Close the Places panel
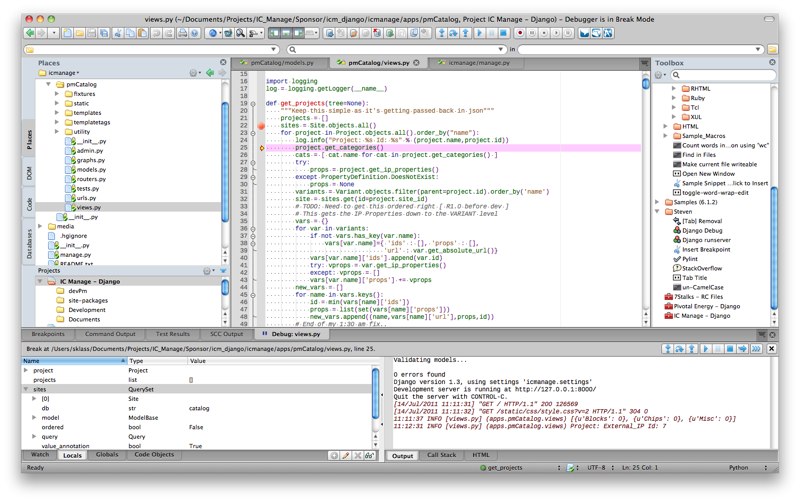 click(224, 62)
